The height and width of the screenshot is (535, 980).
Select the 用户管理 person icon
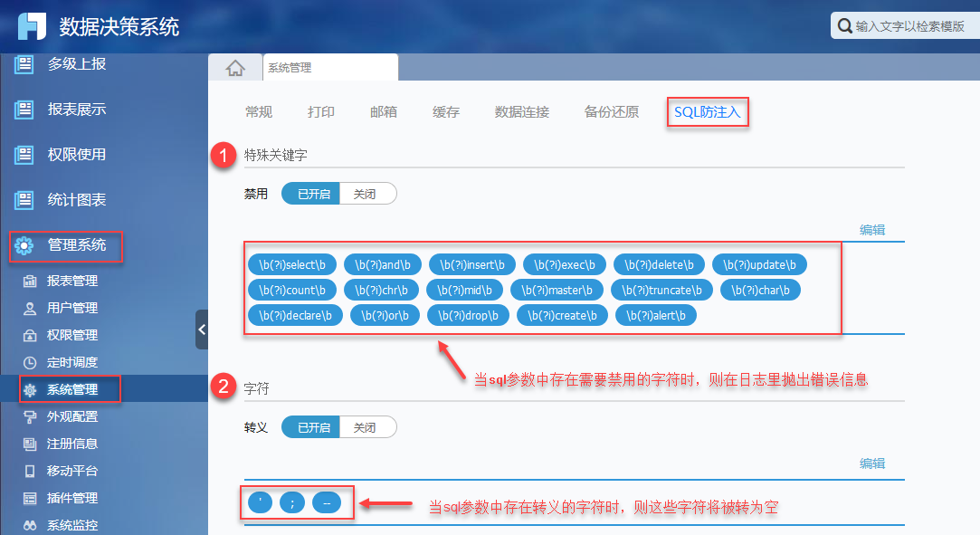(29, 308)
